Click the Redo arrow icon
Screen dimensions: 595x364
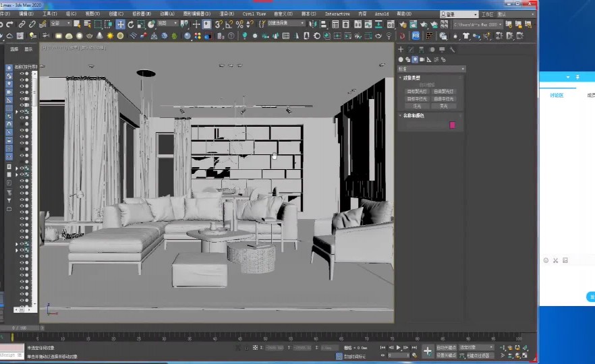(x=10, y=25)
